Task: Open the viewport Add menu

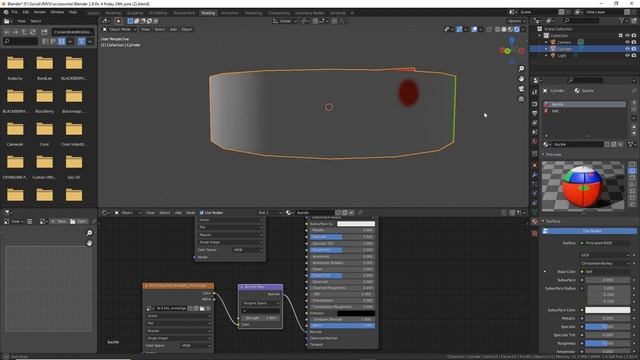Action: tap(173, 29)
